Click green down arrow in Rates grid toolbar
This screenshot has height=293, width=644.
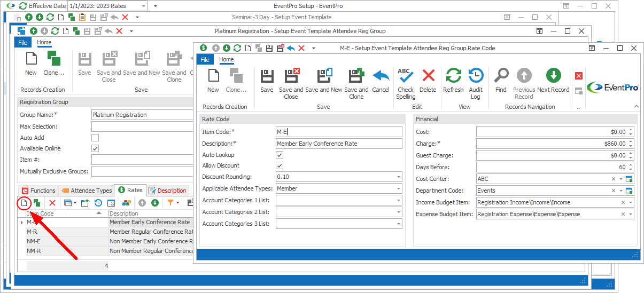(154, 203)
